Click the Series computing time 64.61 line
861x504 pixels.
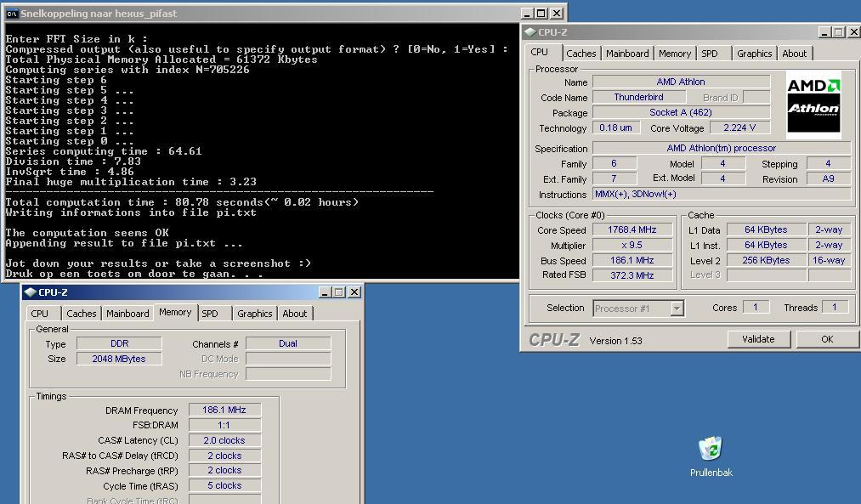click(x=104, y=151)
